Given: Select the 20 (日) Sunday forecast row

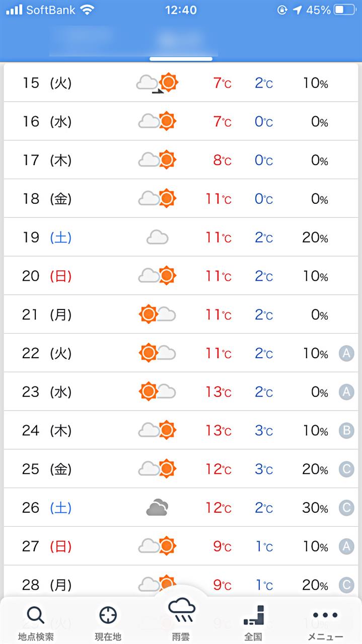Looking at the screenshot, I should [181, 276].
